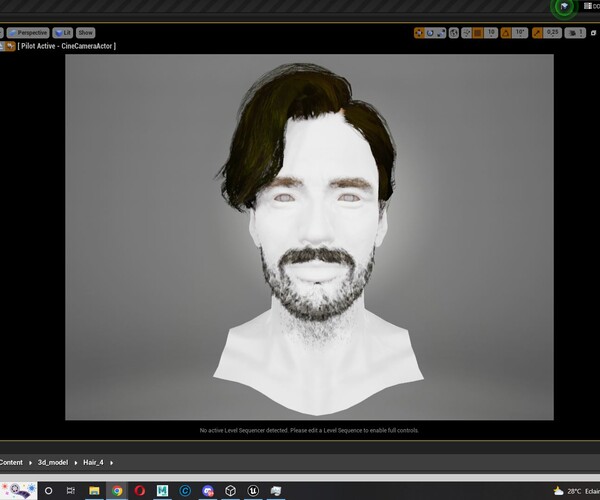Select the translate (move) gizmo tool
600x500 pixels.
click(x=419, y=33)
